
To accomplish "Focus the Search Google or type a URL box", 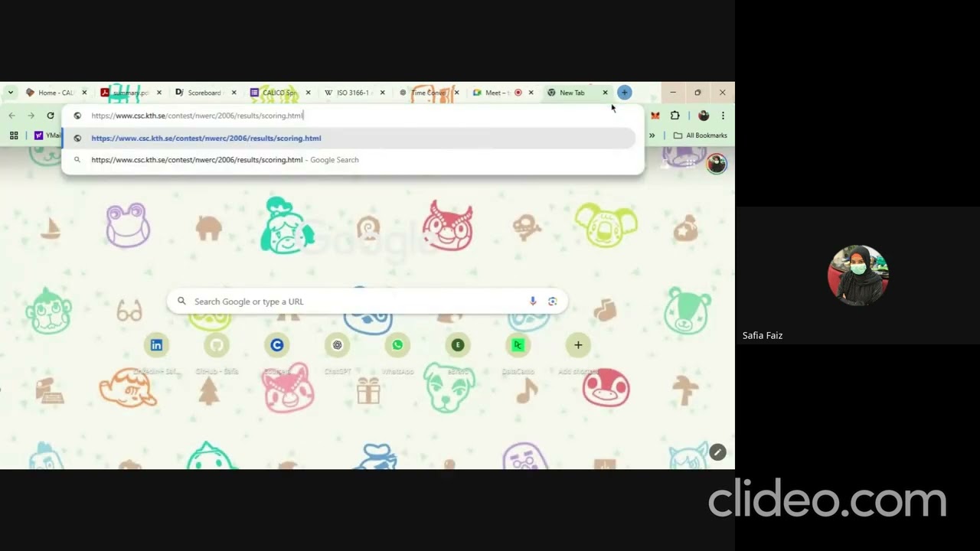I will pyautogui.click(x=367, y=302).
